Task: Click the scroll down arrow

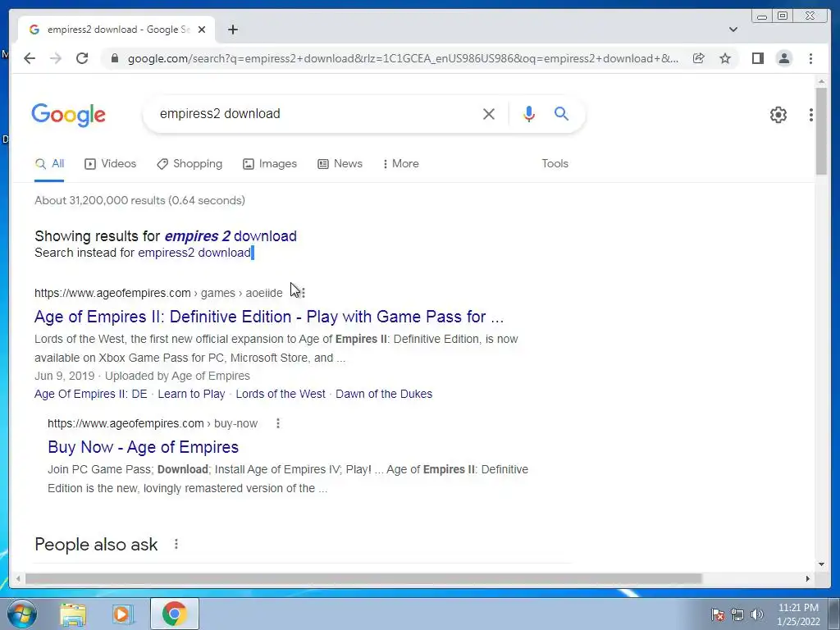Action: coord(821,564)
